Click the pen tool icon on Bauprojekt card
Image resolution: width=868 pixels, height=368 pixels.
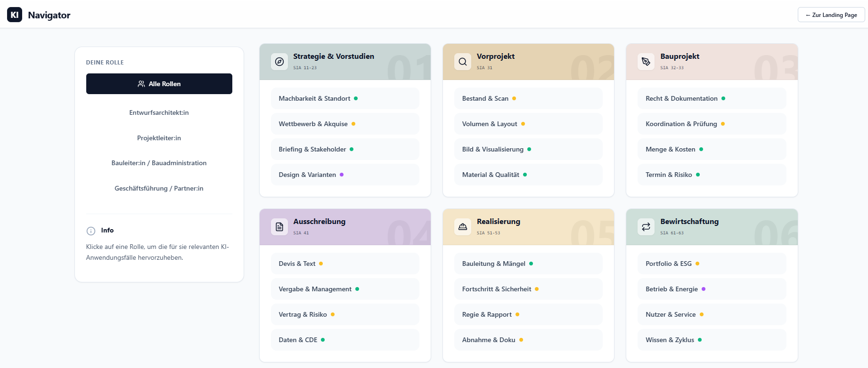click(646, 62)
